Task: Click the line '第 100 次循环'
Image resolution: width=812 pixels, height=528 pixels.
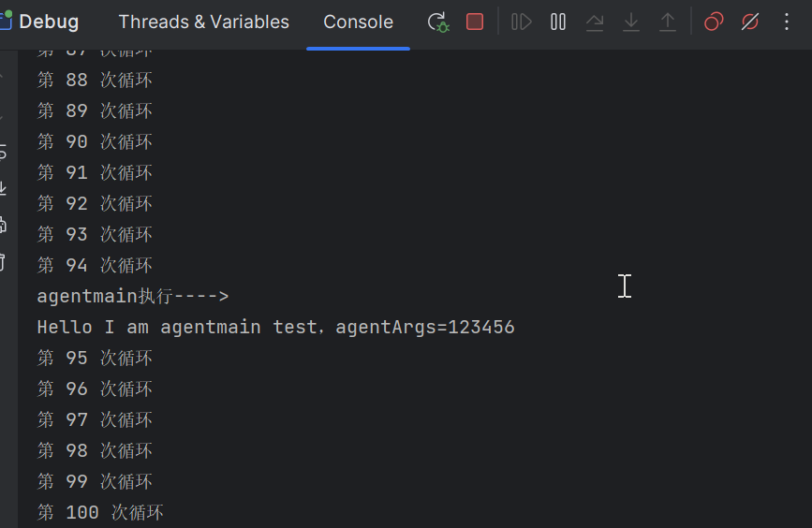Action: [100, 512]
